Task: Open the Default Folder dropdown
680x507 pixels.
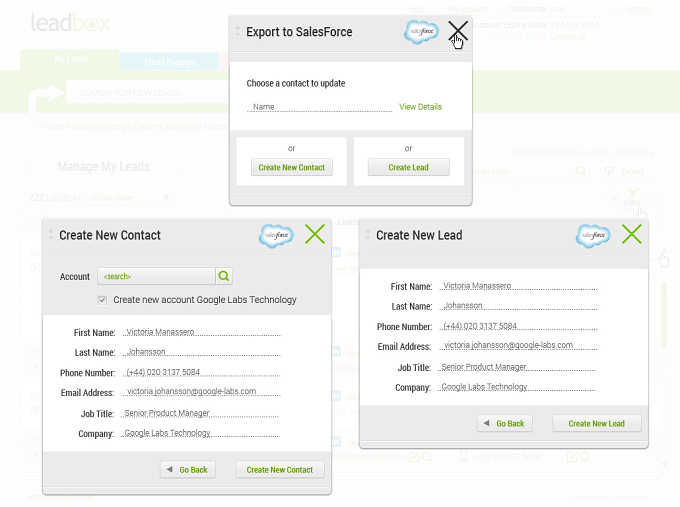Action: (x=130, y=198)
